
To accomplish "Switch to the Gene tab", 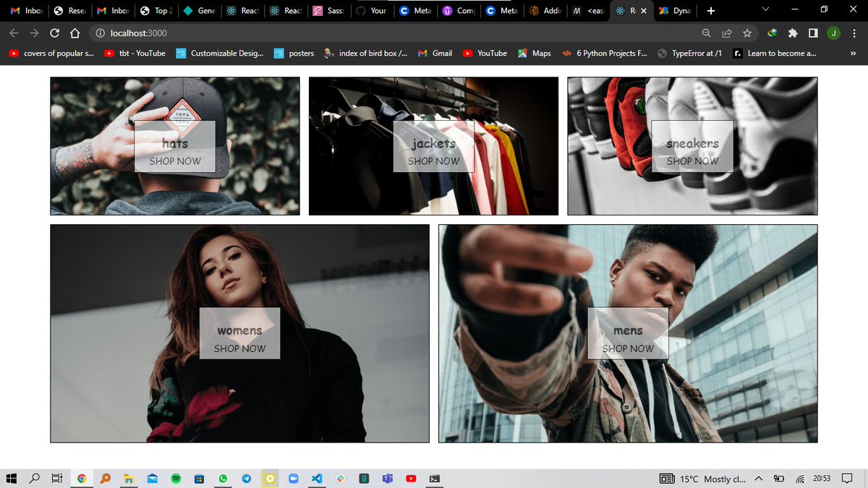I will tap(199, 11).
